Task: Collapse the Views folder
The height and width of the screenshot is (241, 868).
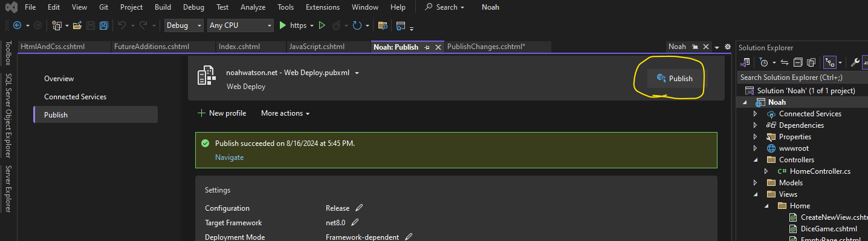Action: [x=755, y=194]
